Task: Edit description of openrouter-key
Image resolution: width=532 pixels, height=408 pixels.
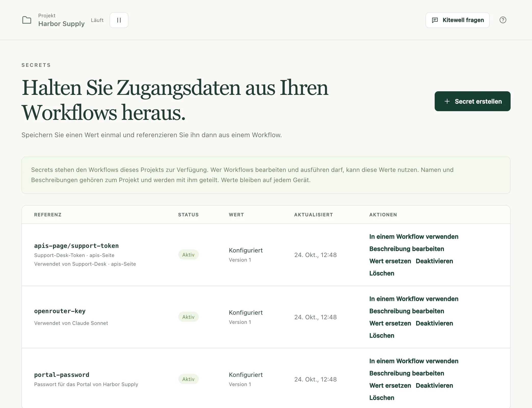Action: point(407,311)
